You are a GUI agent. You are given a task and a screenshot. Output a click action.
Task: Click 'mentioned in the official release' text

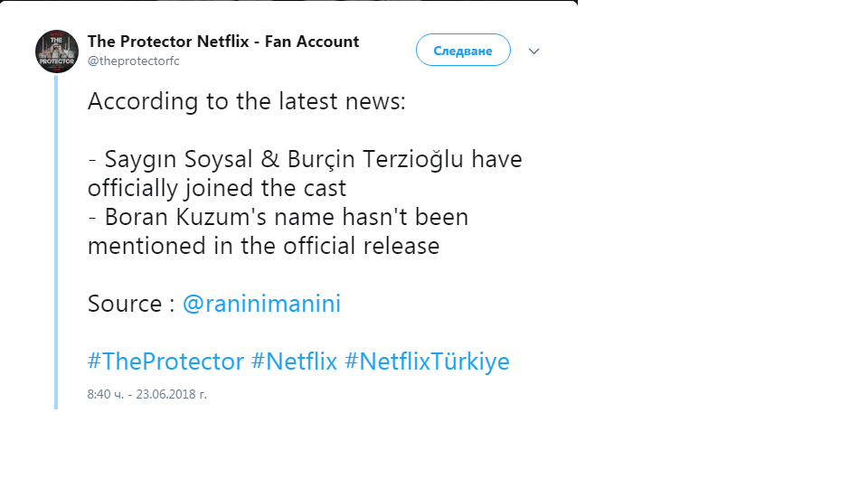point(263,246)
